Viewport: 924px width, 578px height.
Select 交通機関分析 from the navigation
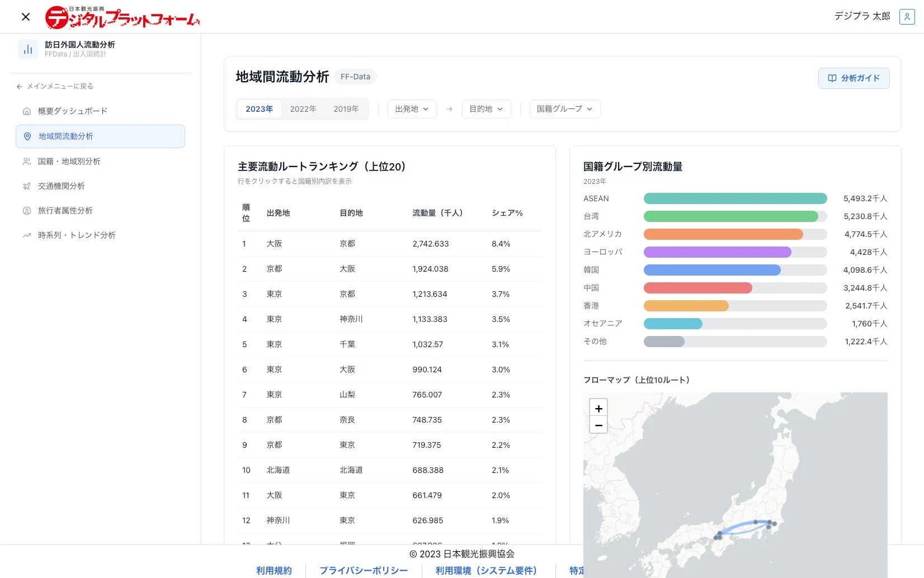tap(62, 186)
